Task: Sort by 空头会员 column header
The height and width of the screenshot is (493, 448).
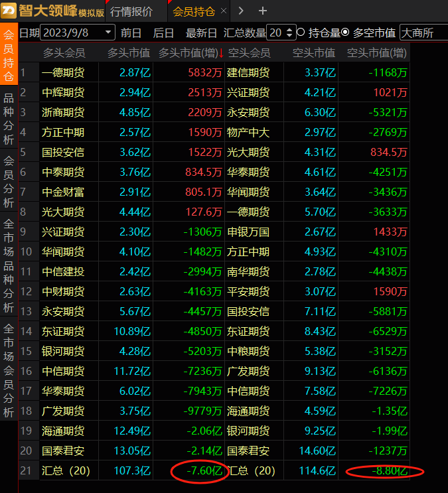Action: click(x=249, y=53)
